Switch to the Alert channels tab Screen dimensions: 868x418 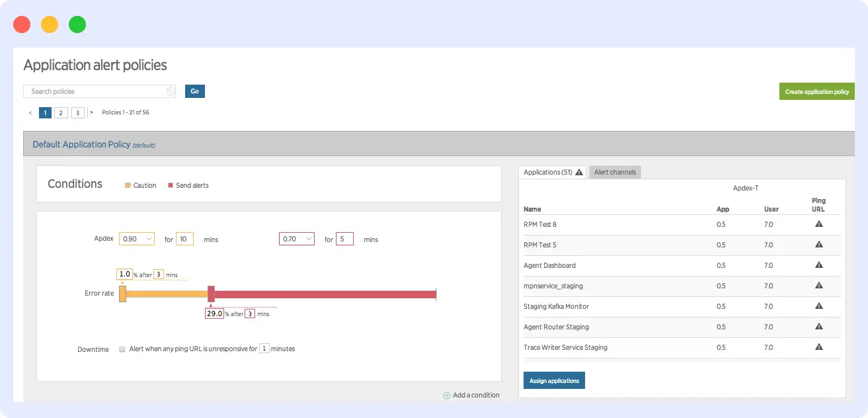click(615, 172)
